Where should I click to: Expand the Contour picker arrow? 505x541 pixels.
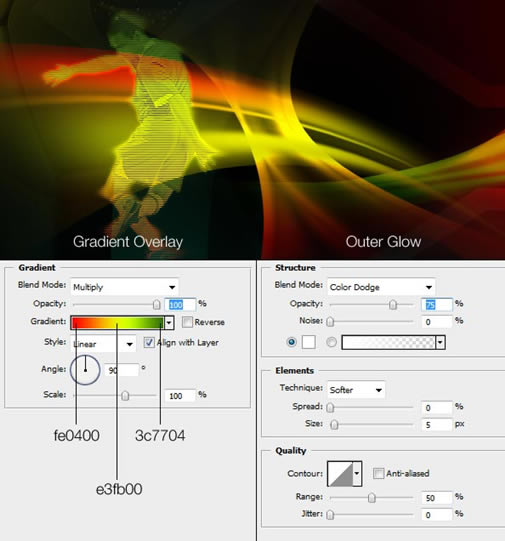[357, 473]
